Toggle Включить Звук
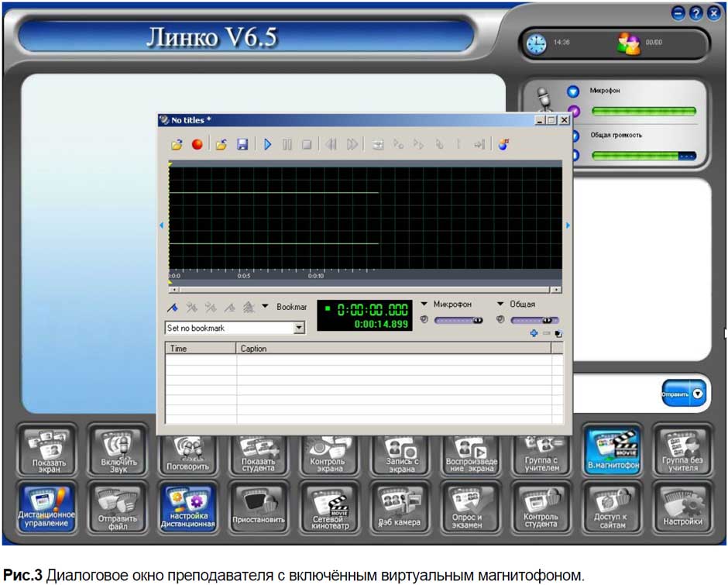 tap(118, 451)
